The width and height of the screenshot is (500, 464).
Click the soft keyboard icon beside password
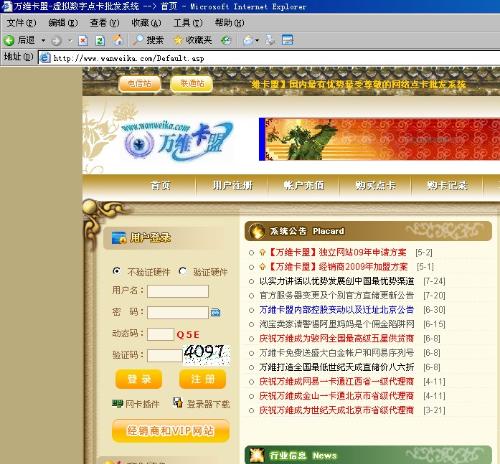(216, 313)
